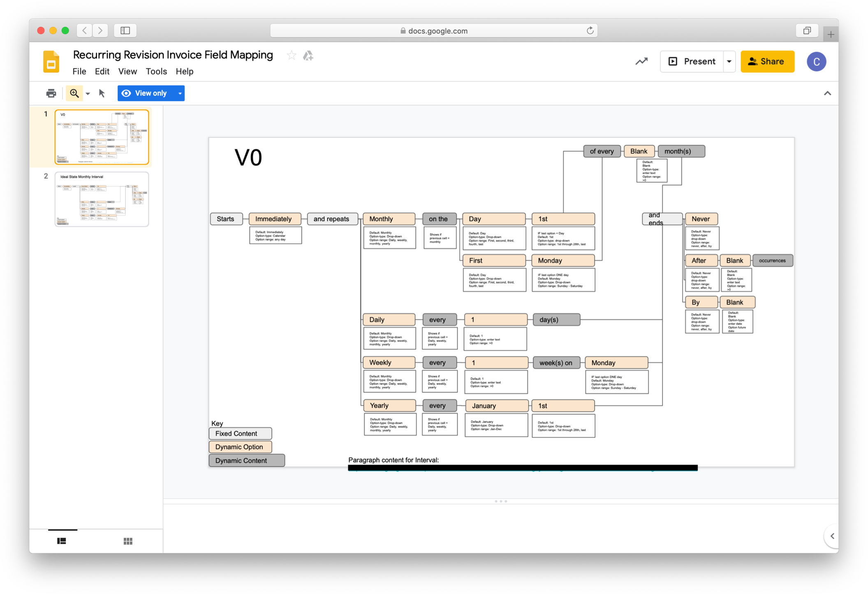
Task: Click the View Only mode icon
Action: point(128,93)
